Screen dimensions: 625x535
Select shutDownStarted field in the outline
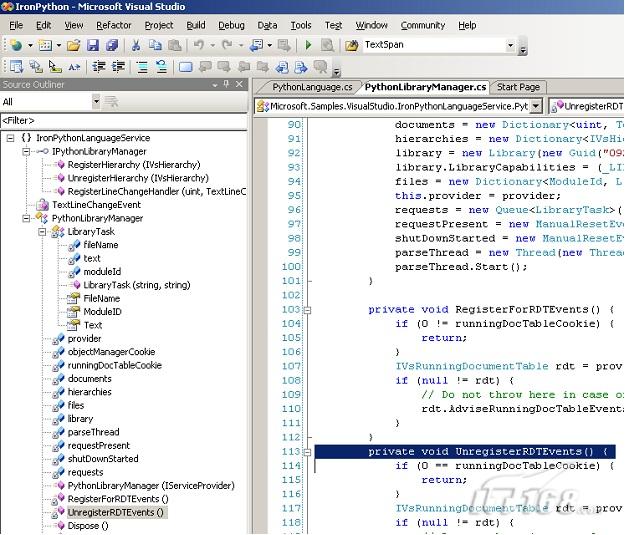[103, 459]
